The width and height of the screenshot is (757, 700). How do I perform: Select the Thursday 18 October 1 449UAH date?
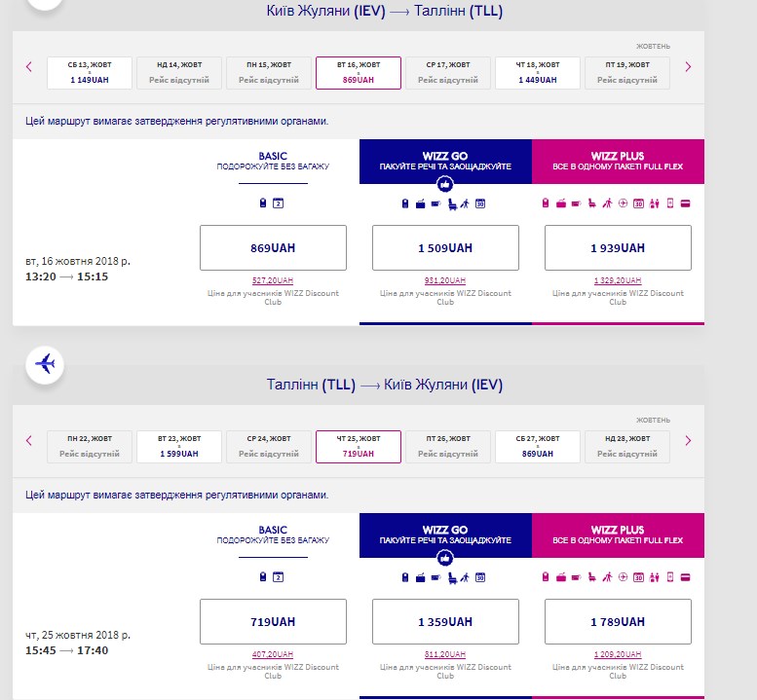click(x=538, y=73)
